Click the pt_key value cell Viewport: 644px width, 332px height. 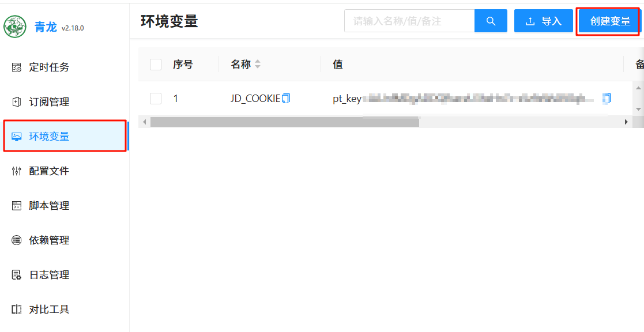464,99
